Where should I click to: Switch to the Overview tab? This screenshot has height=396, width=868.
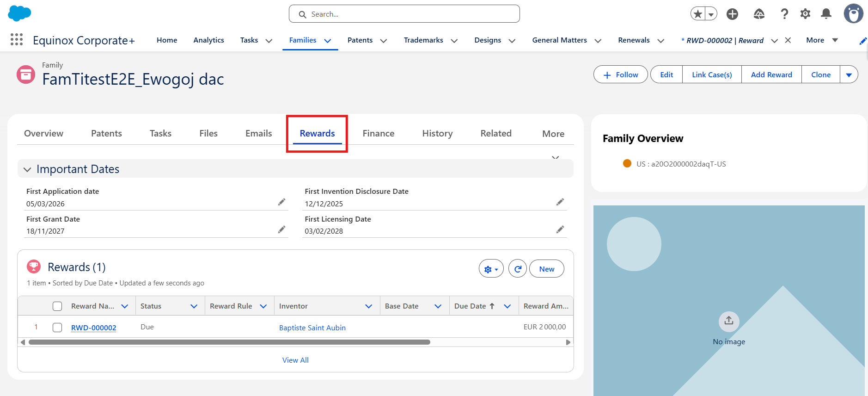tap(44, 133)
